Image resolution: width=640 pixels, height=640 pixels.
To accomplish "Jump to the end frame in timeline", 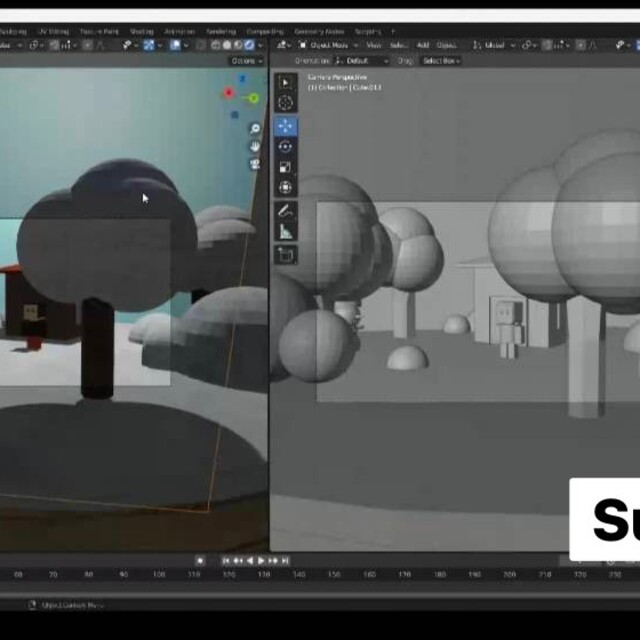I will point(285,561).
